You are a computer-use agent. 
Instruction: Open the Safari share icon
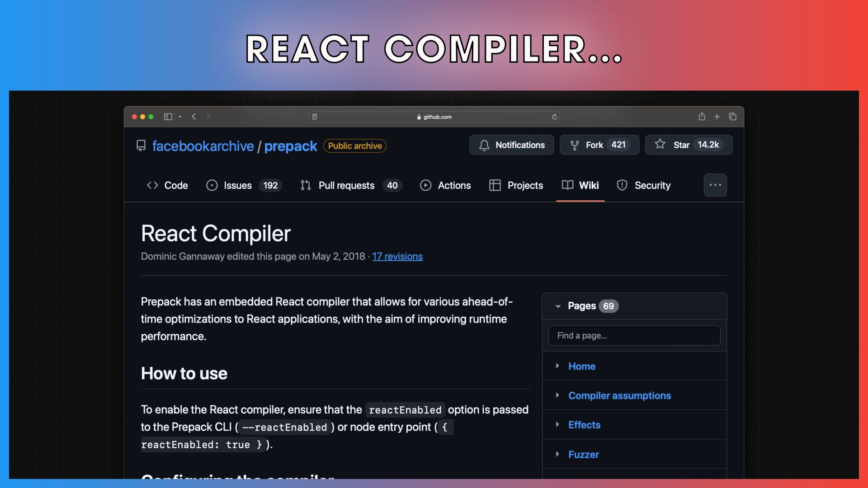702,117
